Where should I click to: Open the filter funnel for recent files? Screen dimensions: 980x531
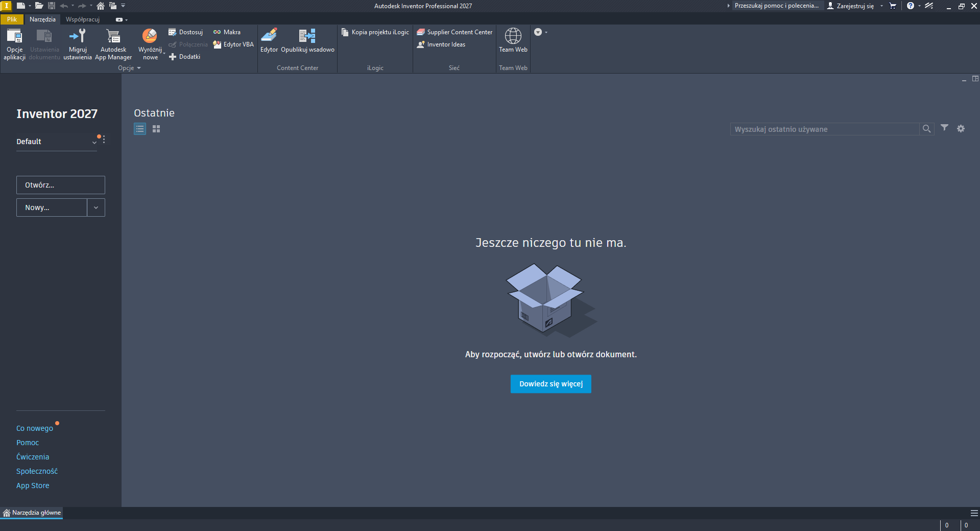click(x=945, y=128)
